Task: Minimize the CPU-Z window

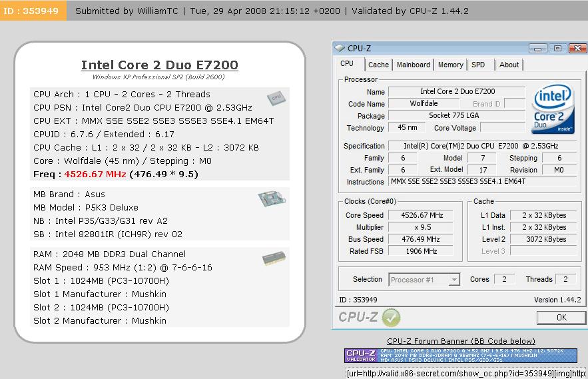Action: [538, 49]
